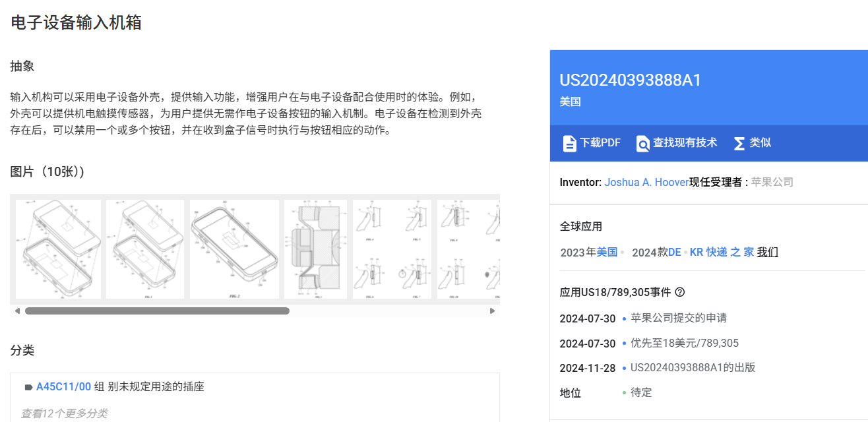The height and width of the screenshot is (422, 868).
Task: Open inventor Joshua A. Hoover link
Action: [x=646, y=182]
